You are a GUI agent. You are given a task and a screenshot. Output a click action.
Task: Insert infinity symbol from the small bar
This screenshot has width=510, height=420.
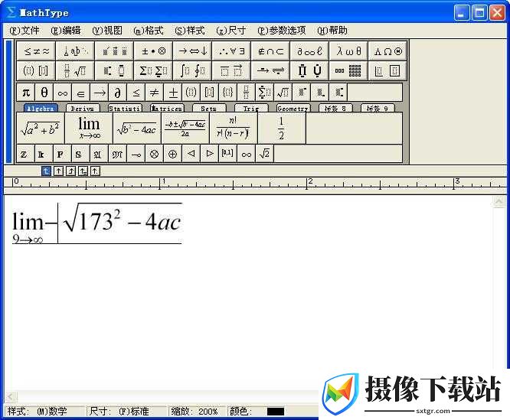(63, 93)
